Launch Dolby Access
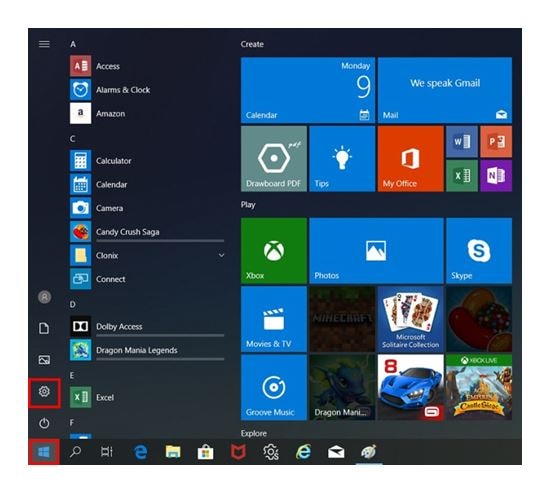The image size is (551, 495). pos(147,326)
